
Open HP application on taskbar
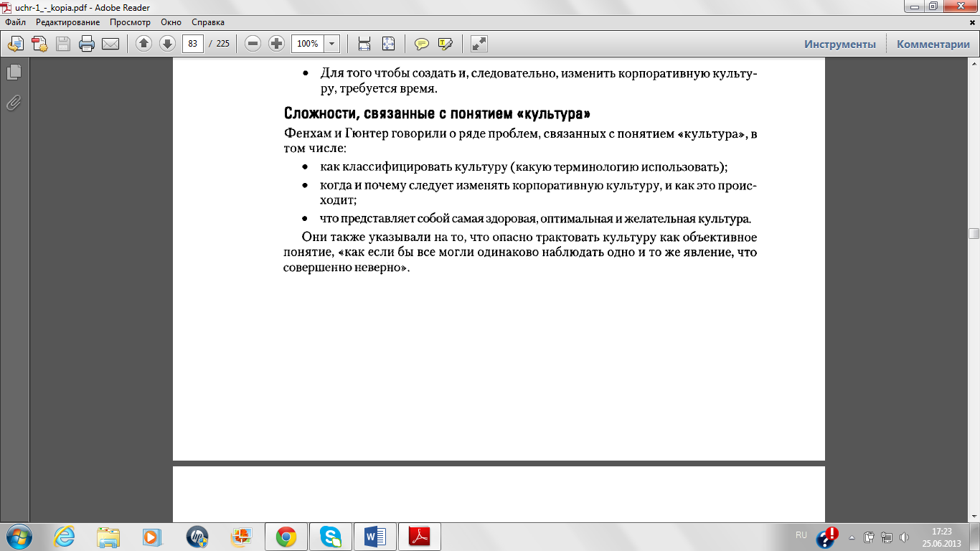pos(197,536)
